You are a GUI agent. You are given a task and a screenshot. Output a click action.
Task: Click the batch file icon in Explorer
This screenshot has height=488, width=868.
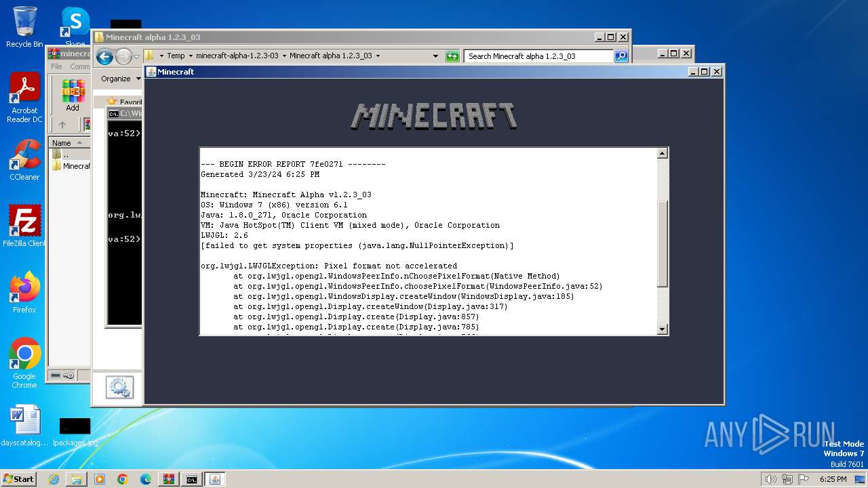tap(119, 388)
